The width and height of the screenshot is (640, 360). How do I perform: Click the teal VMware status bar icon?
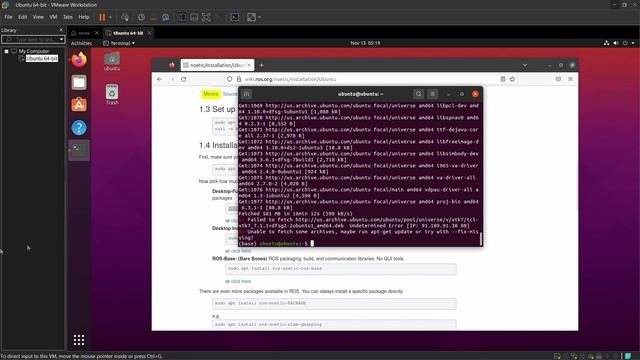click(x=628, y=356)
